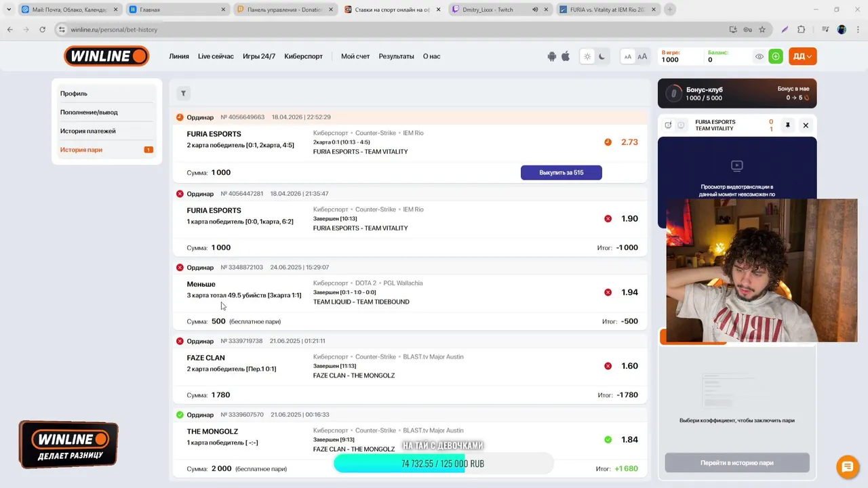Open the live chat support bubble
This screenshot has width=868, height=488.
[847, 466]
